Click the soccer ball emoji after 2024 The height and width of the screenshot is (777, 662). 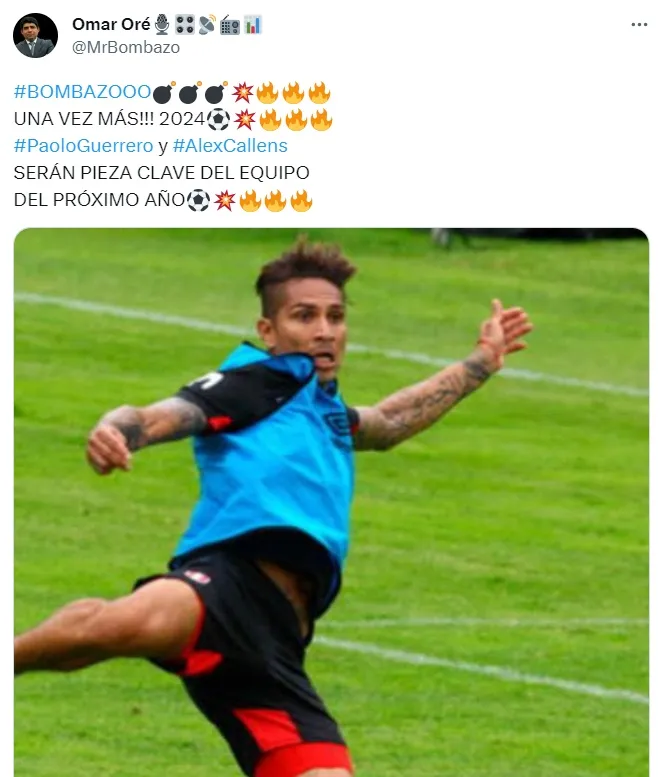coord(218,119)
